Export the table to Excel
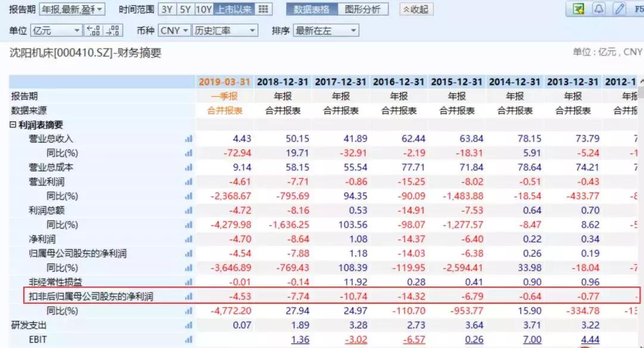 578,8
